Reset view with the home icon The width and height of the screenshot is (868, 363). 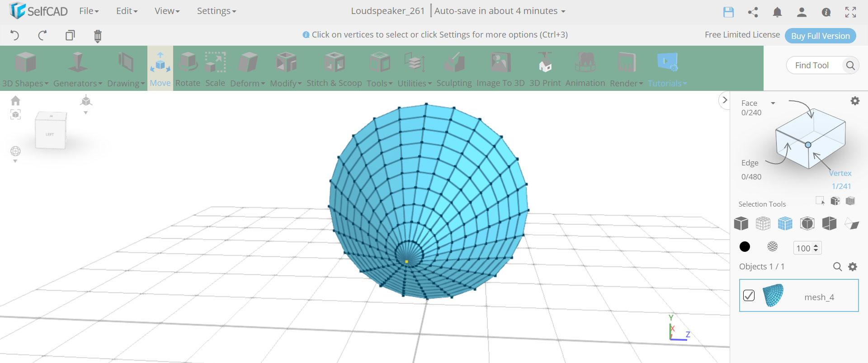[15, 100]
